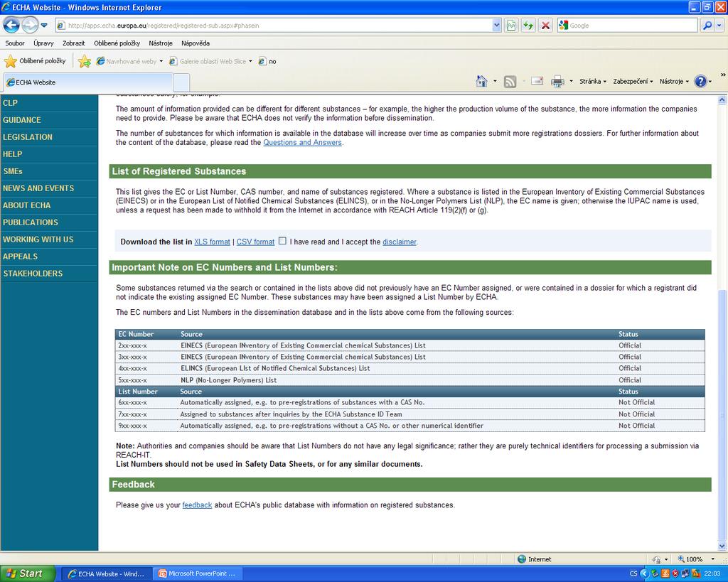Screen dimensions: 728x582
Task: Open the Soubor menu
Action: coord(15,43)
